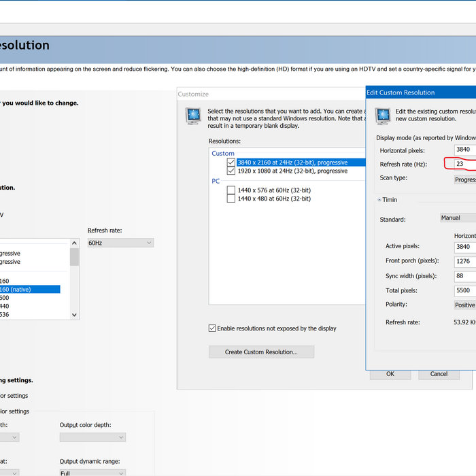The width and height of the screenshot is (476, 476).
Task: Click the resolution list scrollbar thumb
Action: pyautogui.click(x=74, y=257)
